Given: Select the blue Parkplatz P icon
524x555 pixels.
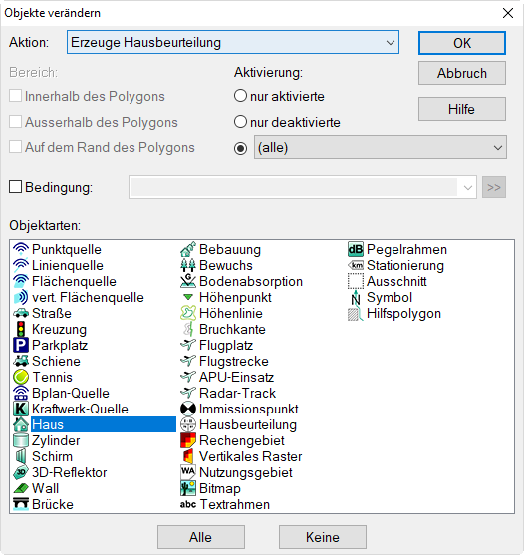Looking at the screenshot, I should pyautogui.click(x=21, y=345).
